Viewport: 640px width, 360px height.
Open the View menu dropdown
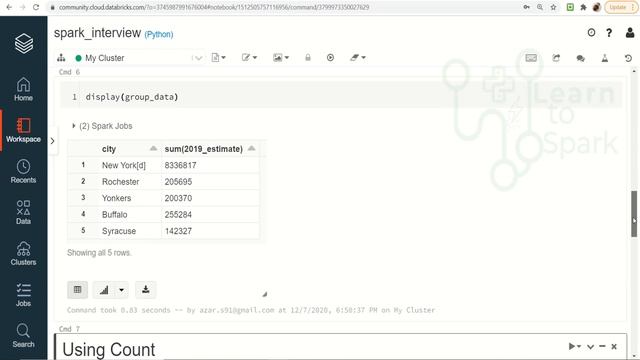[280, 58]
